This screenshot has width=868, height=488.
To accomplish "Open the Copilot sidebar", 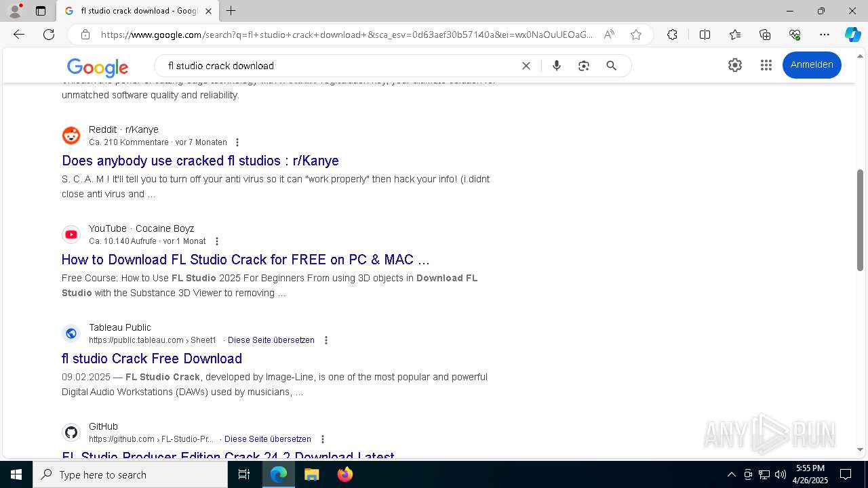I will 852,35.
